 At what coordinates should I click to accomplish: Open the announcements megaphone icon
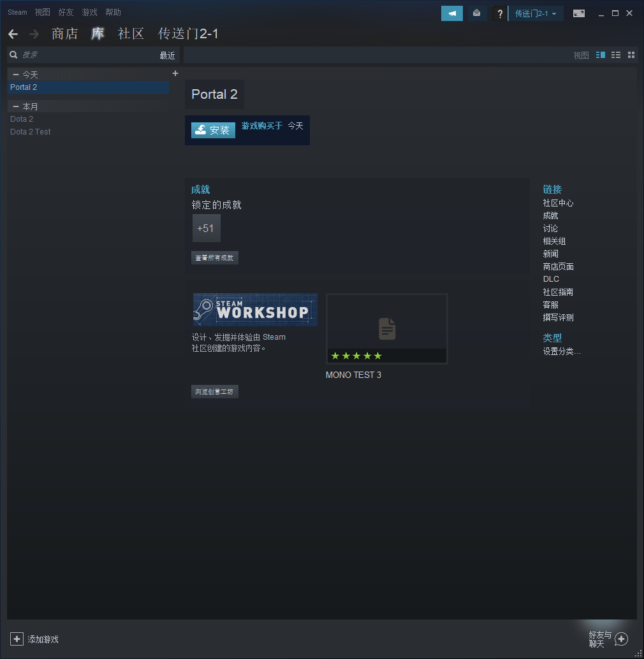pyautogui.click(x=452, y=13)
